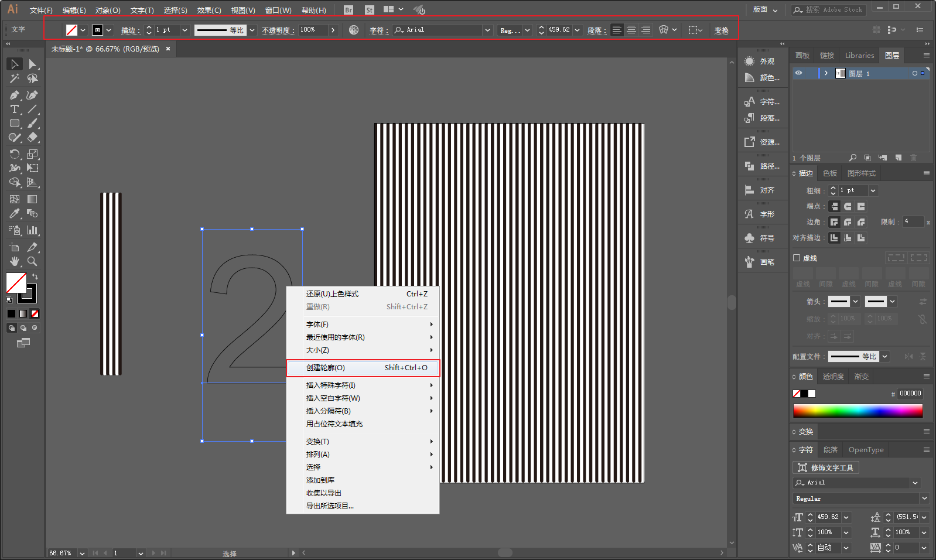Click the Stock (St) icon

[369, 10]
